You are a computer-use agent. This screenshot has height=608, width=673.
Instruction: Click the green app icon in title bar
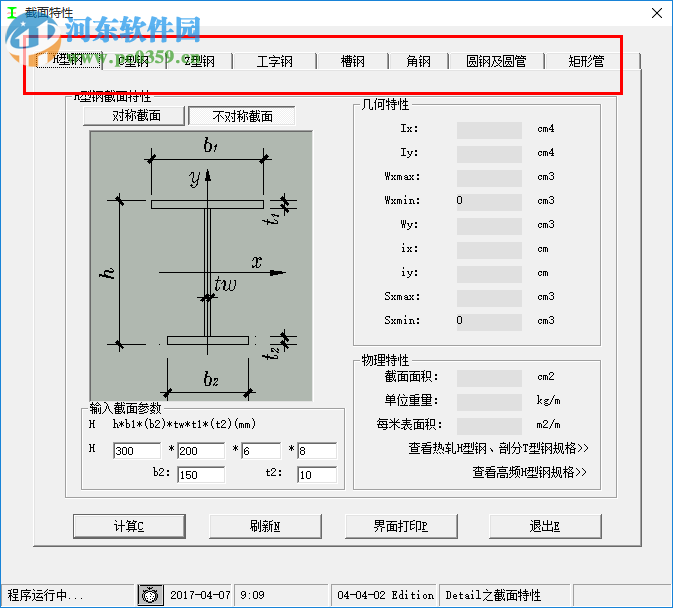[12, 12]
